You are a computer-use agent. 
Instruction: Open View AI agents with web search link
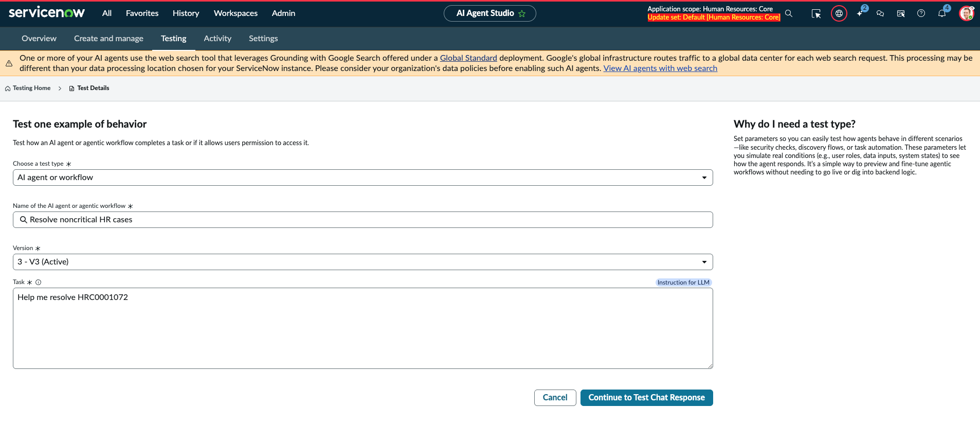660,68
